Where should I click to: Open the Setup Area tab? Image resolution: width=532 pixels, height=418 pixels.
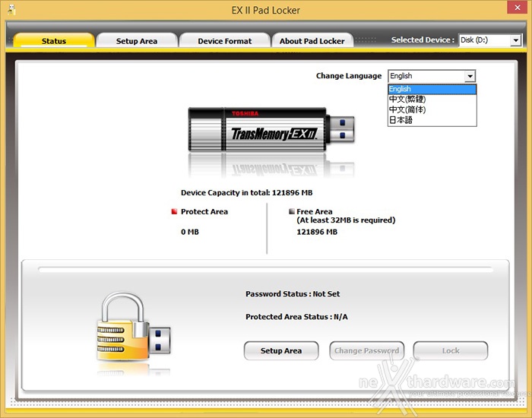click(x=137, y=41)
